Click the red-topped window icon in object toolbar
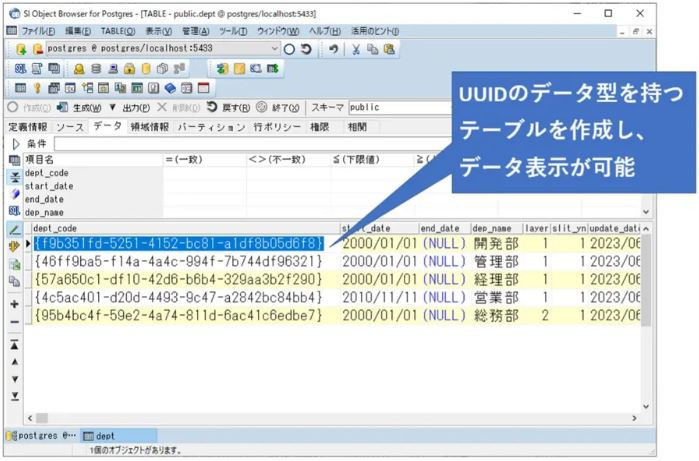 pos(203,88)
